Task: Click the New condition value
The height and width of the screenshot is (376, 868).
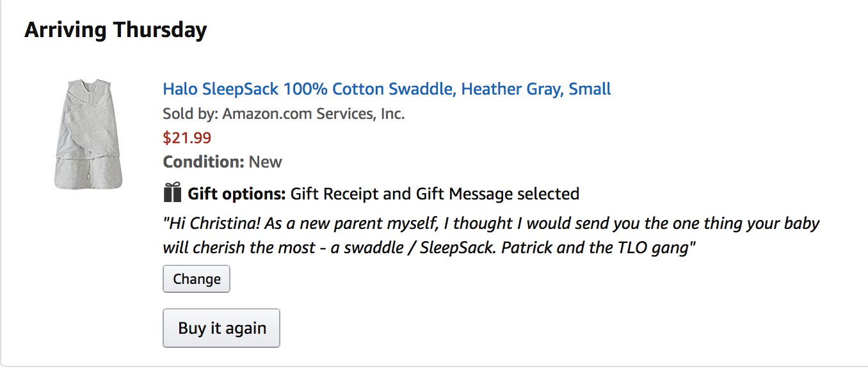Action: coord(266,161)
